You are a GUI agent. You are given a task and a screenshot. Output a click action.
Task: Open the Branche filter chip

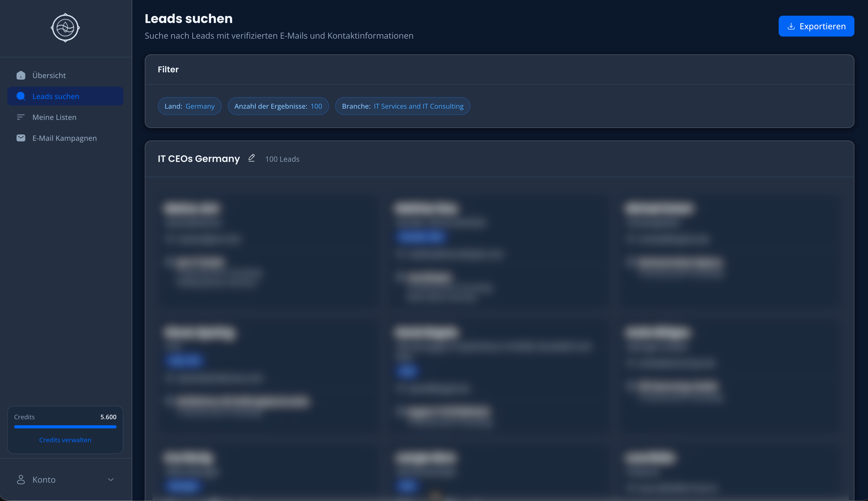click(x=402, y=106)
